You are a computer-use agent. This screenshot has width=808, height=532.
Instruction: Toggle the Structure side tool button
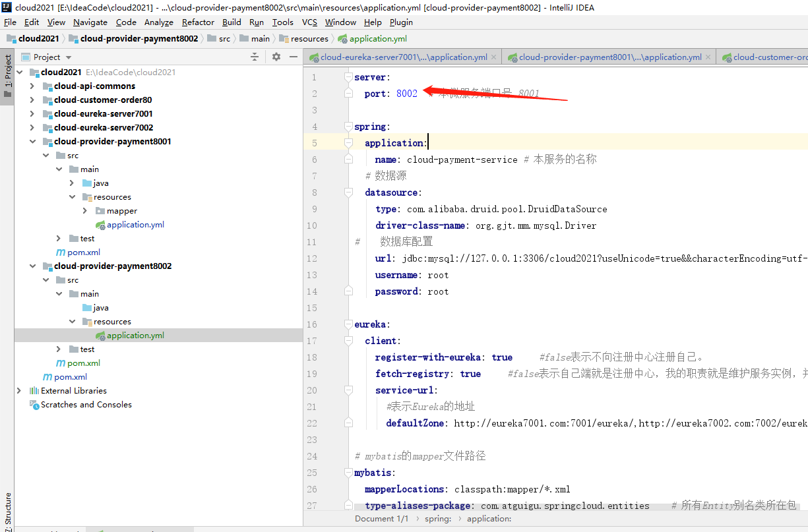pyautogui.click(x=7, y=511)
